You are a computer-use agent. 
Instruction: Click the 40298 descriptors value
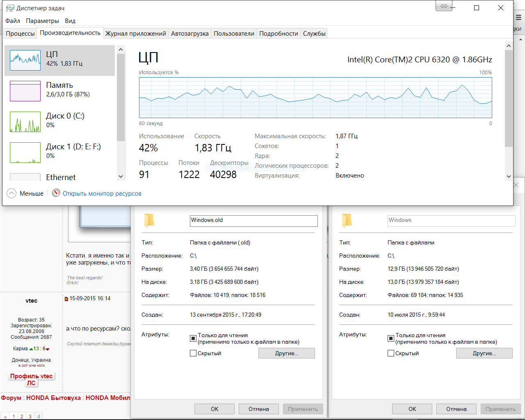(223, 174)
